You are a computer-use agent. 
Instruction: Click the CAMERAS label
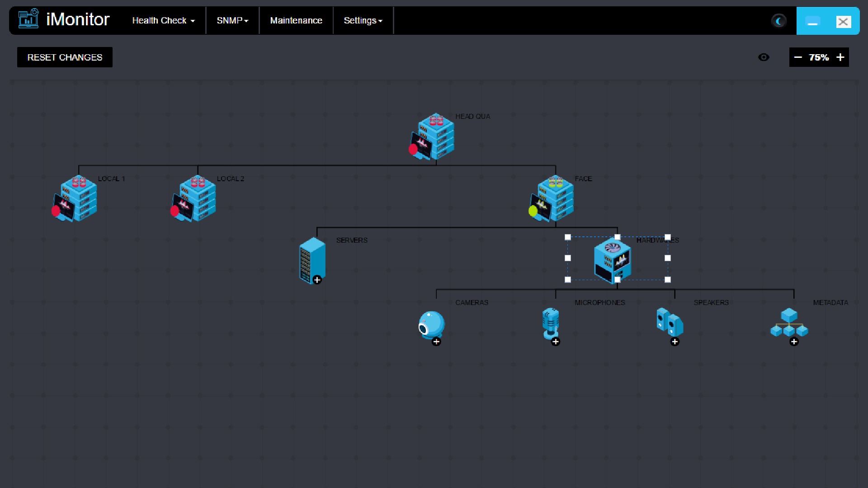tap(472, 303)
